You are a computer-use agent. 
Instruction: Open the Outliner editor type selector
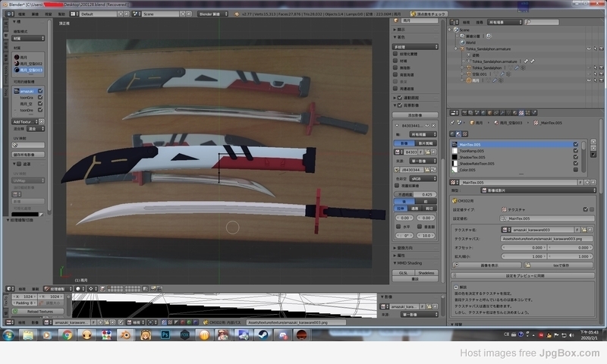[454, 23]
